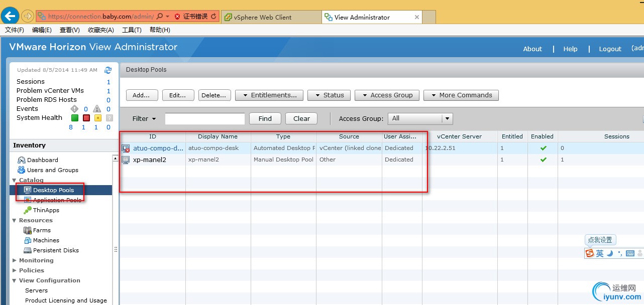Click the browser forward arrow button
The width and height of the screenshot is (644, 305).
[27, 17]
